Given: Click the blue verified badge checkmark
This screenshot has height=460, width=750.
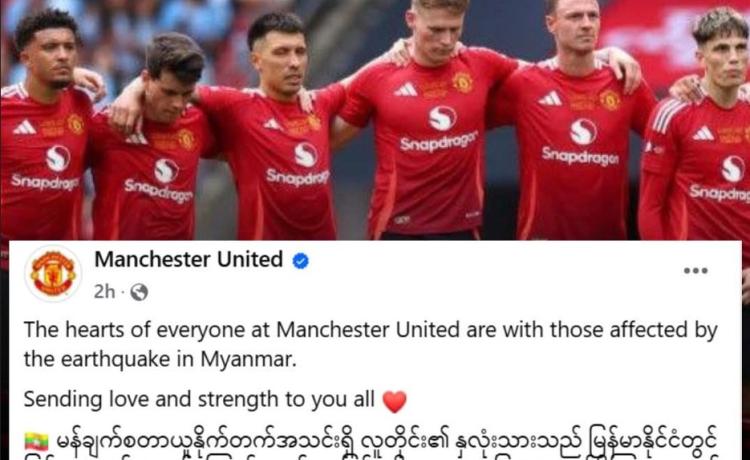Looking at the screenshot, I should tap(300, 261).
